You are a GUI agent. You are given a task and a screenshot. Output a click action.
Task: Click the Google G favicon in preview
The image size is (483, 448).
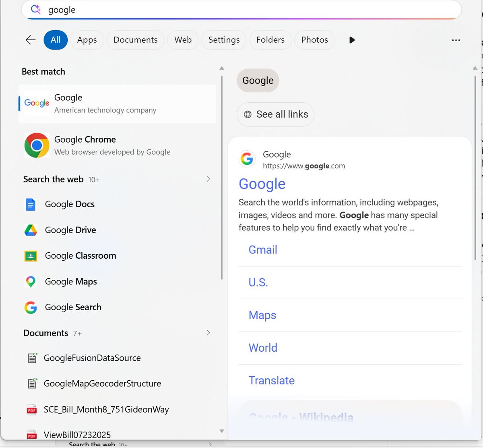click(247, 159)
